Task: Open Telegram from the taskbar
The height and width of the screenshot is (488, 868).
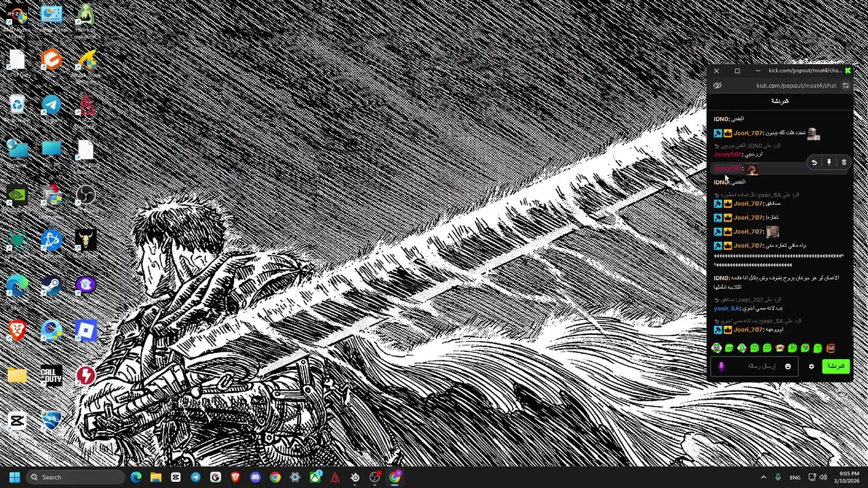Action: pos(195,477)
